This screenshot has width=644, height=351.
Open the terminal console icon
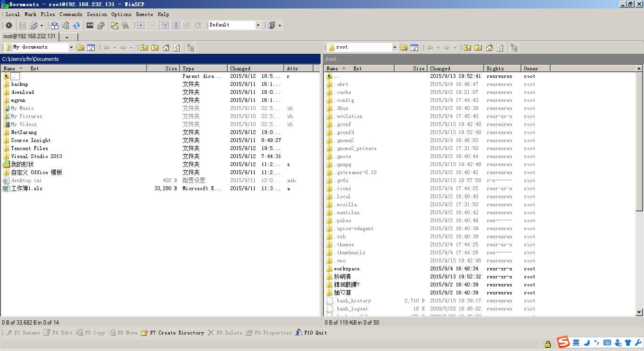[90, 25]
